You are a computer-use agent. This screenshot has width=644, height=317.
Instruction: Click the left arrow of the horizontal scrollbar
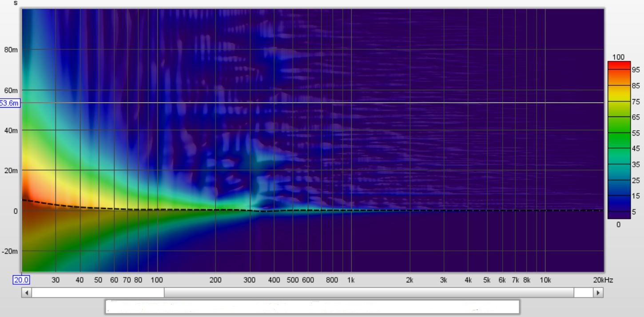coord(27,293)
